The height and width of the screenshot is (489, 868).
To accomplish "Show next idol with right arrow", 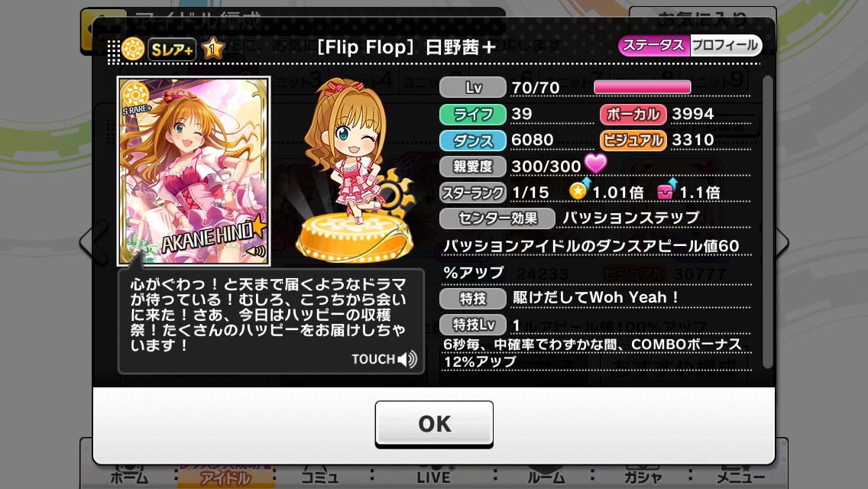I will [782, 242].
